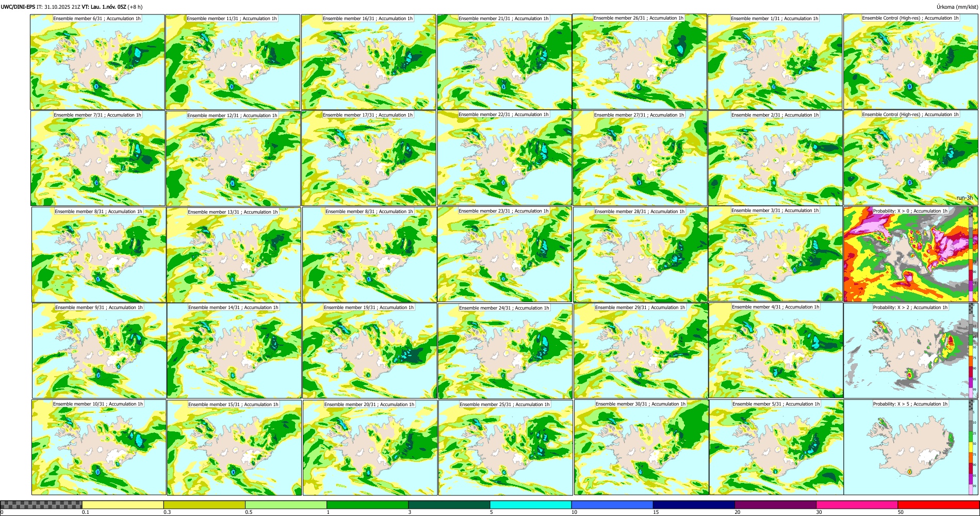Select the Ensemble member 16/31 map panel
Screen dimensions: 980x516
point(368,62)
